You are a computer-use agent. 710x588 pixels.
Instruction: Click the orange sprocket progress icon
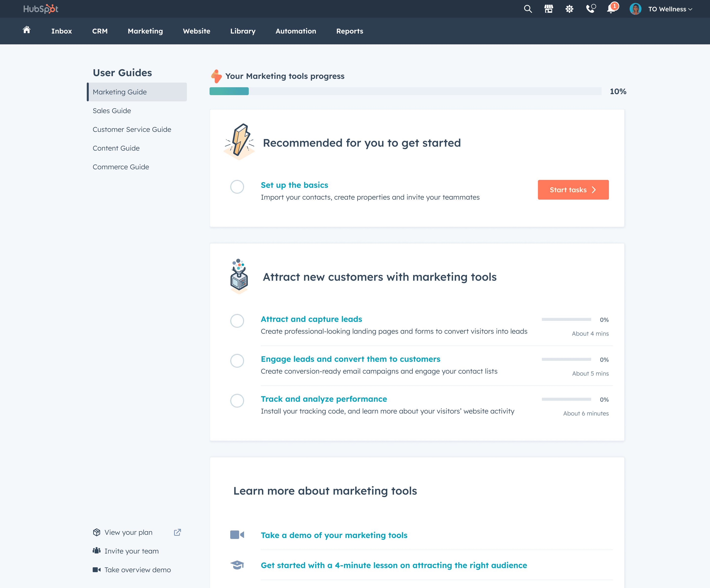216,76
